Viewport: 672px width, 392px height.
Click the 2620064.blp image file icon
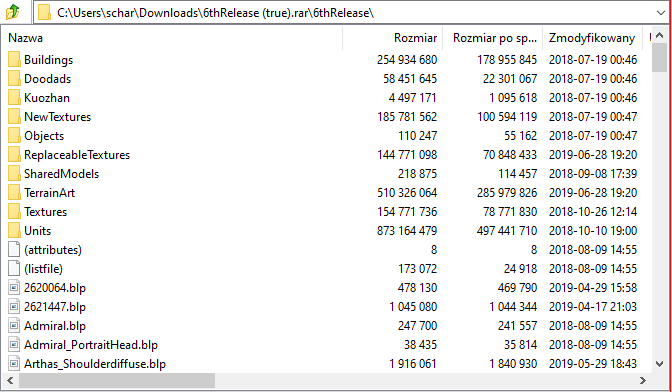(14, 287)
